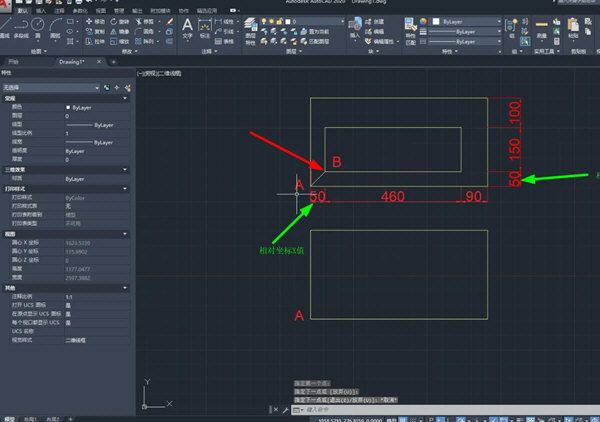Collapse the 3D Visualization section

click(x=125, y=169)
